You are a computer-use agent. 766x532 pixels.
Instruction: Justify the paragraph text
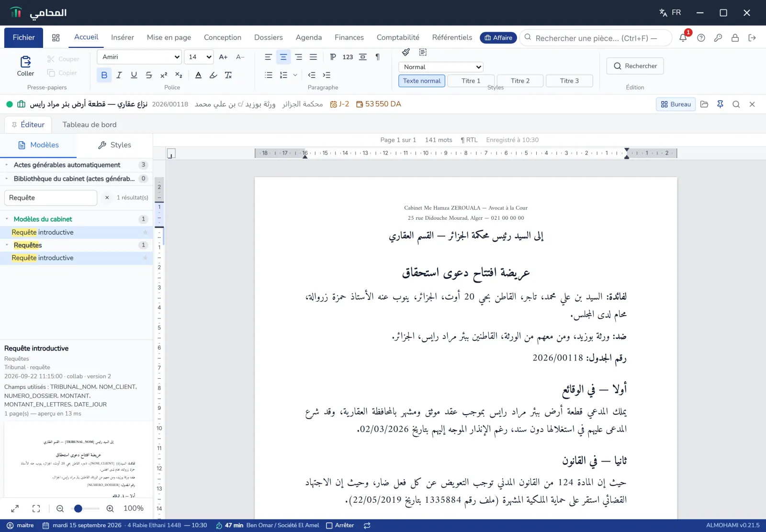[313, 57]
